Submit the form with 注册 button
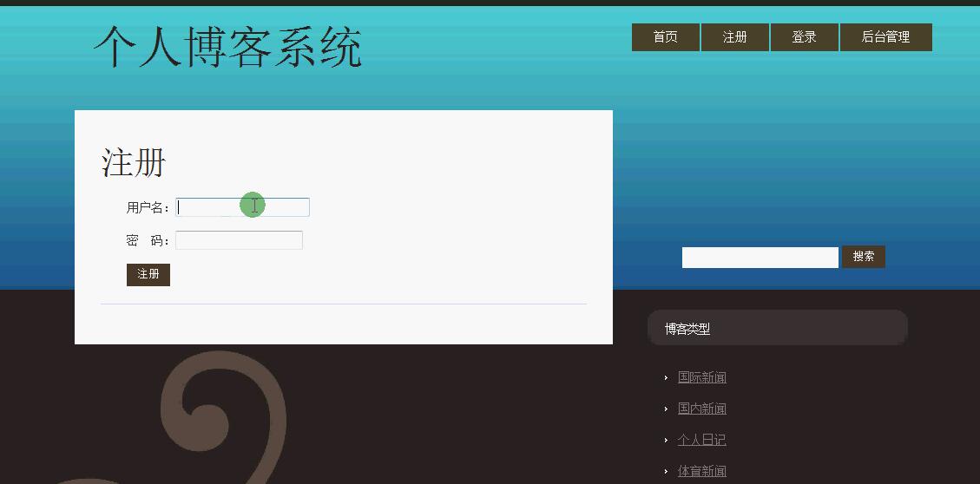Viewport: 980px width, 484px height. click(148, 275)
